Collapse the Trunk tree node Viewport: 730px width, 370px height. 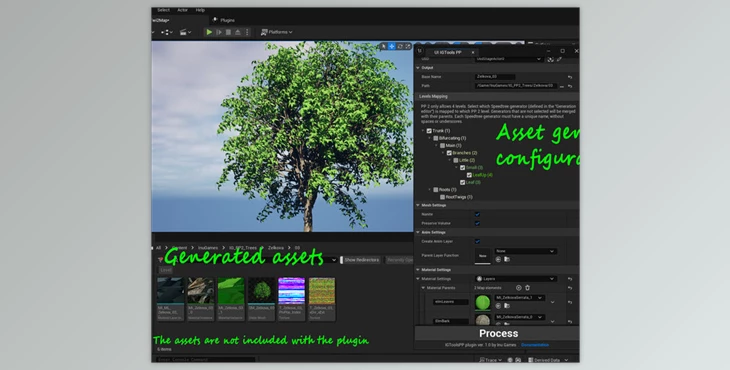pyautogui.click(x=423, y=131)
